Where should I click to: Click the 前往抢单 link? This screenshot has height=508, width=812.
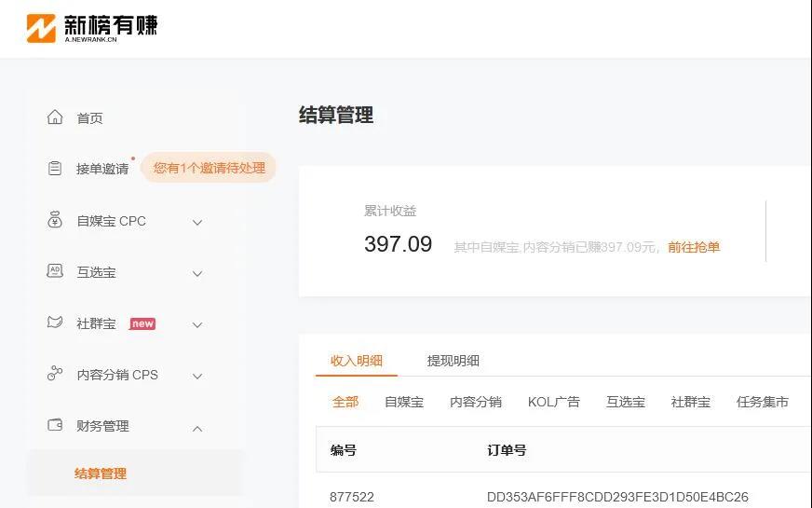[694, 247]
